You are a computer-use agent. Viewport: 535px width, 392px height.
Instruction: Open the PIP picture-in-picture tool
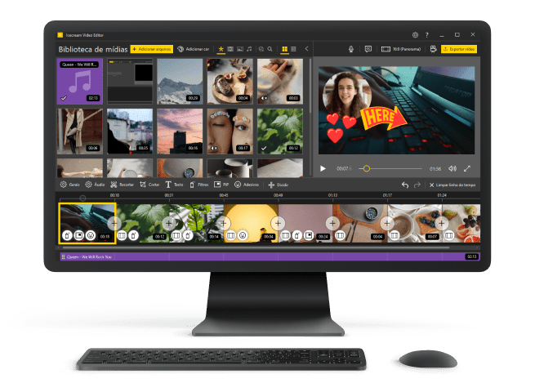[221, 185]
